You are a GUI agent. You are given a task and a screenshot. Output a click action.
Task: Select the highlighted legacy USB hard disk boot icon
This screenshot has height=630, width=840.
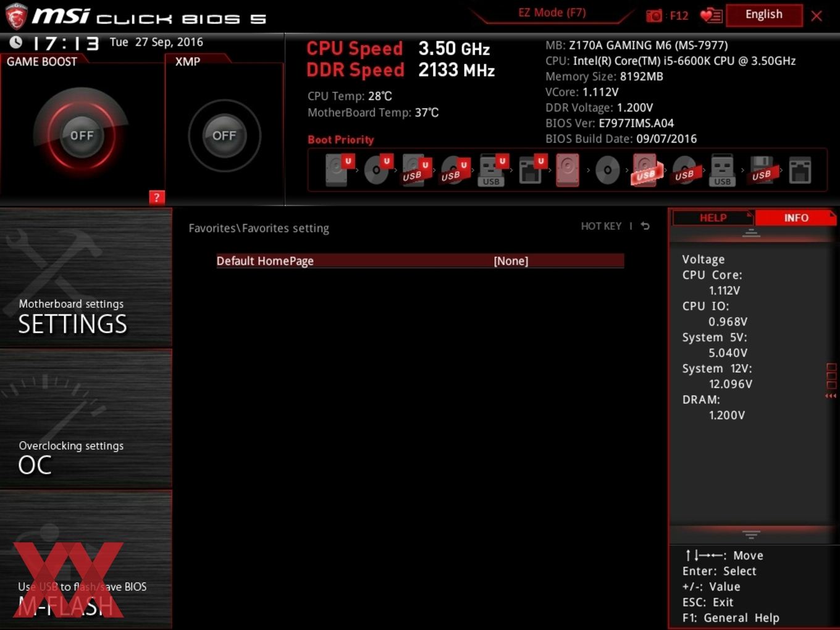tap(646, 170)
